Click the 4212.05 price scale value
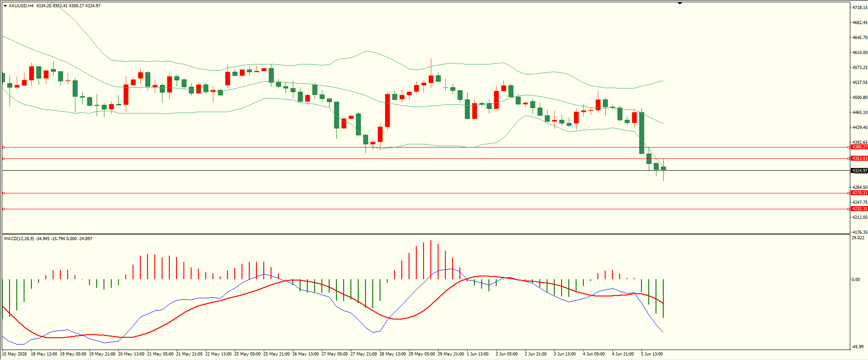The image size is (868, 360). click(x=860, y=217)
